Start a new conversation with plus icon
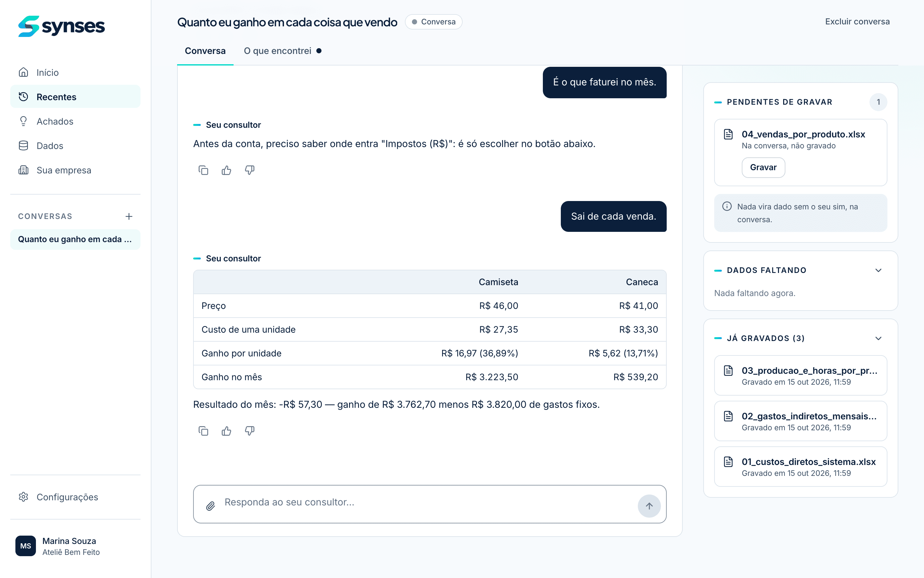Viewport: 924px width, 578px height. (129, 216)
